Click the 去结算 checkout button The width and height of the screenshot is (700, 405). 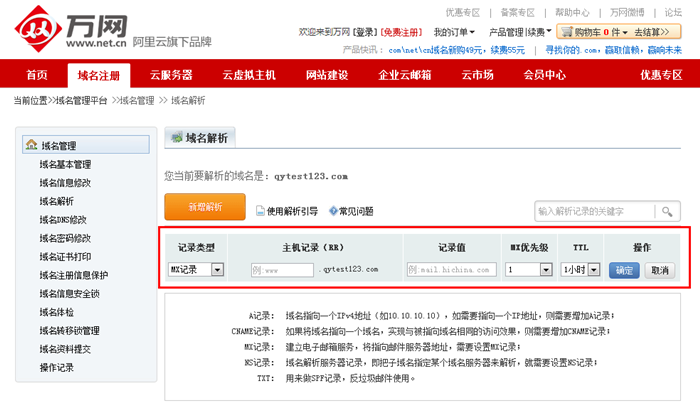point(652,32)
